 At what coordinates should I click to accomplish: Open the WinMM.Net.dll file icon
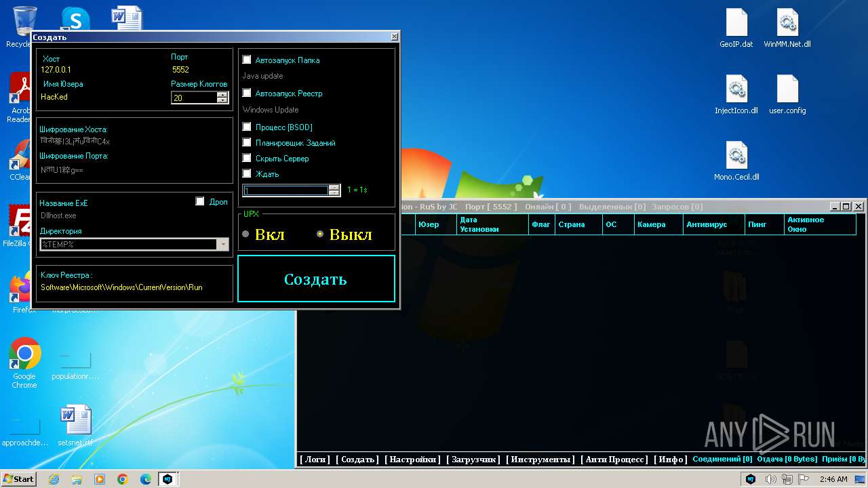coord(787,28)
